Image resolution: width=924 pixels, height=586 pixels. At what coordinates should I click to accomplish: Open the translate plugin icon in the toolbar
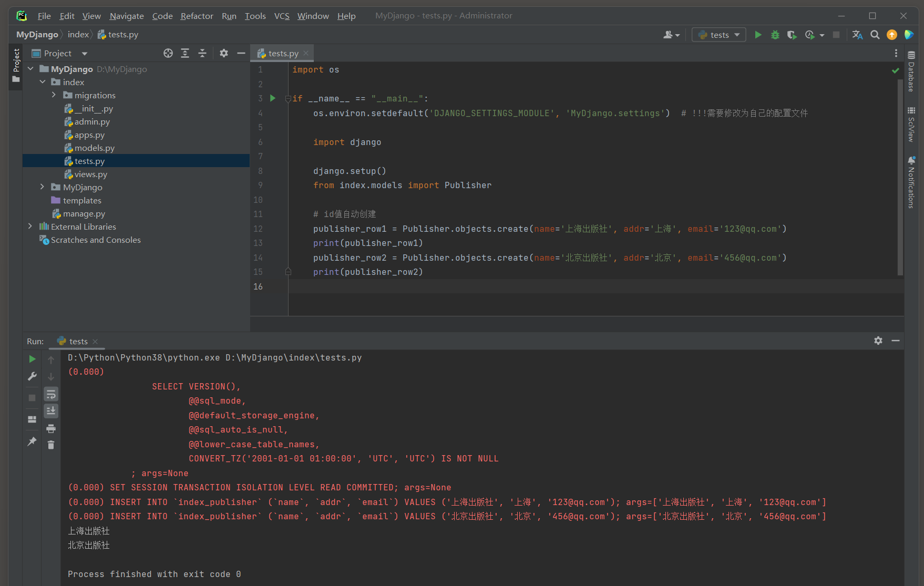pyautogui.click(x=857, y=35)
